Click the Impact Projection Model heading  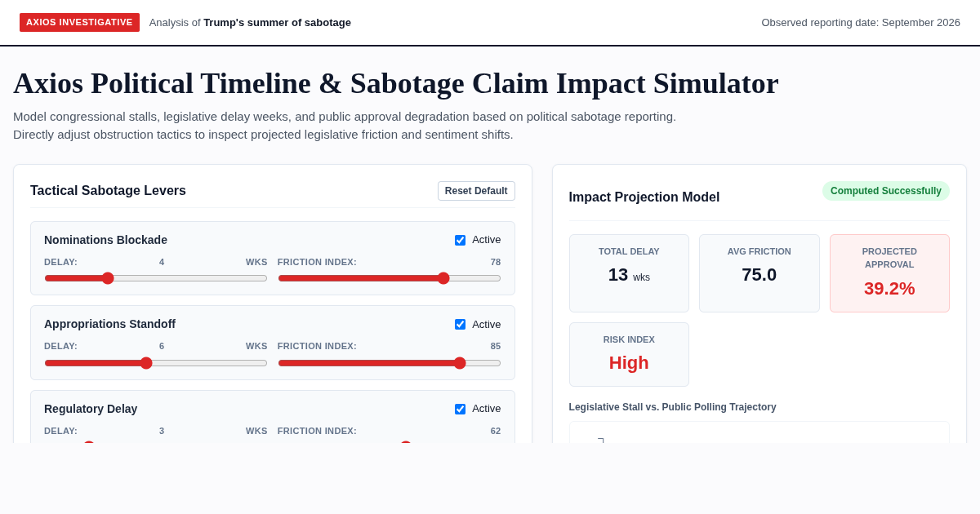[x=644, y=197]
